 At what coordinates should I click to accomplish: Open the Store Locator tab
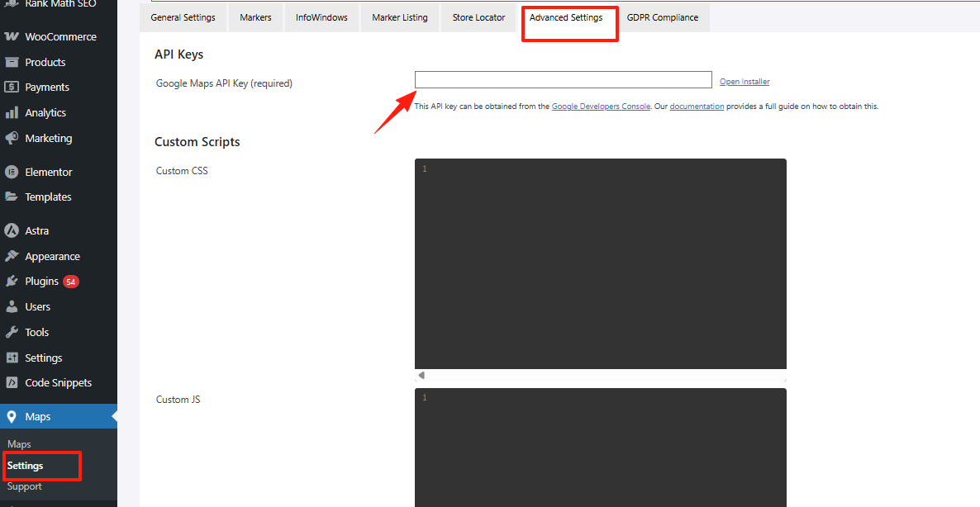[x=478, y=17]
